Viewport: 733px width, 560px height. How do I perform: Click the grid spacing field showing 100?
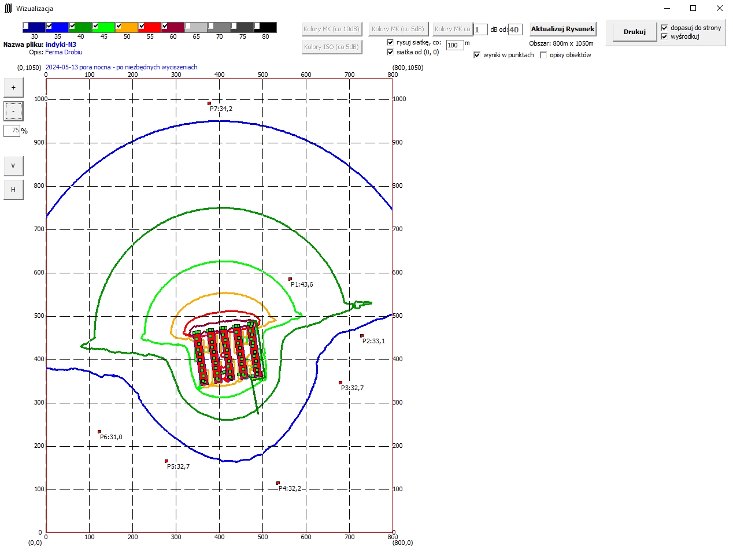[454, 45]
